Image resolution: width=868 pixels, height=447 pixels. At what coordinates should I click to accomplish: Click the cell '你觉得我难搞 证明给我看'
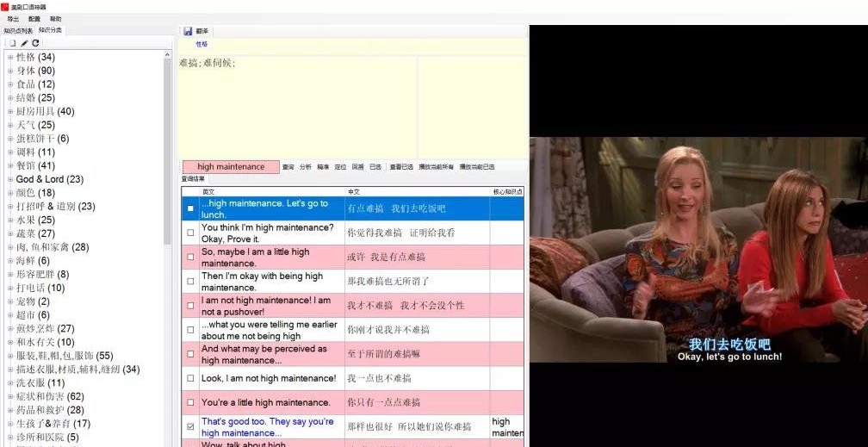click(x=418, y=233)
